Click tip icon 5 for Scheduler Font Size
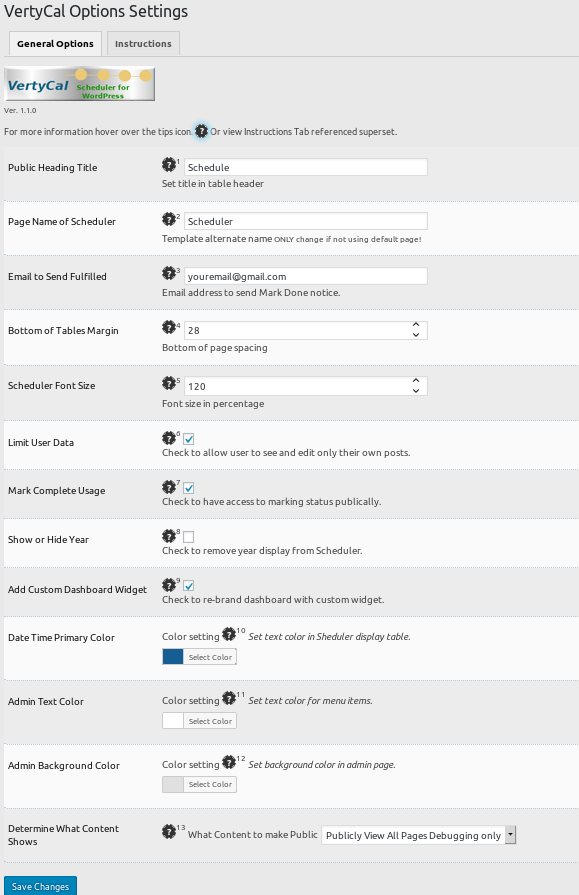The width and height of the screenshot is (579, 895). point(169,383)
